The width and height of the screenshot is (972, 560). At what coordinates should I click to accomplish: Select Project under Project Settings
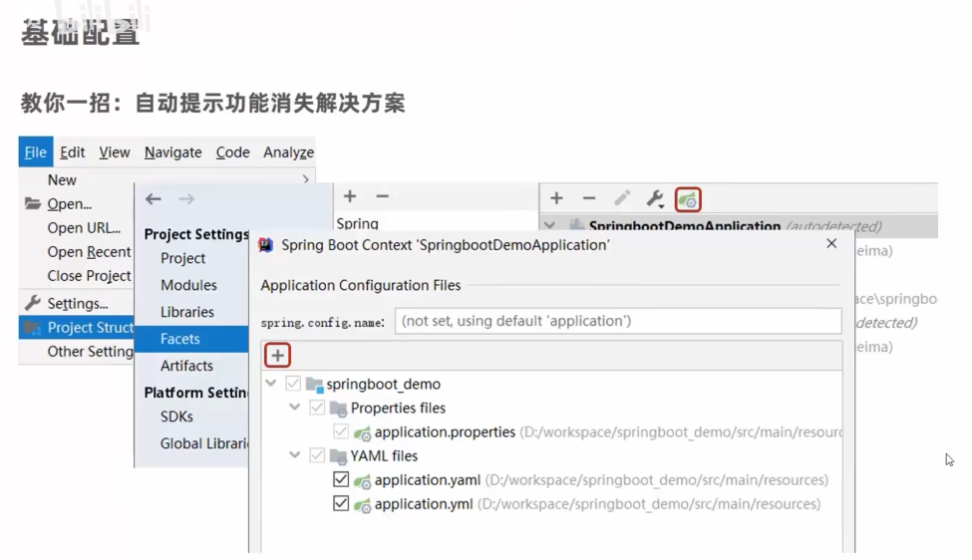click(x=182, y=258)
